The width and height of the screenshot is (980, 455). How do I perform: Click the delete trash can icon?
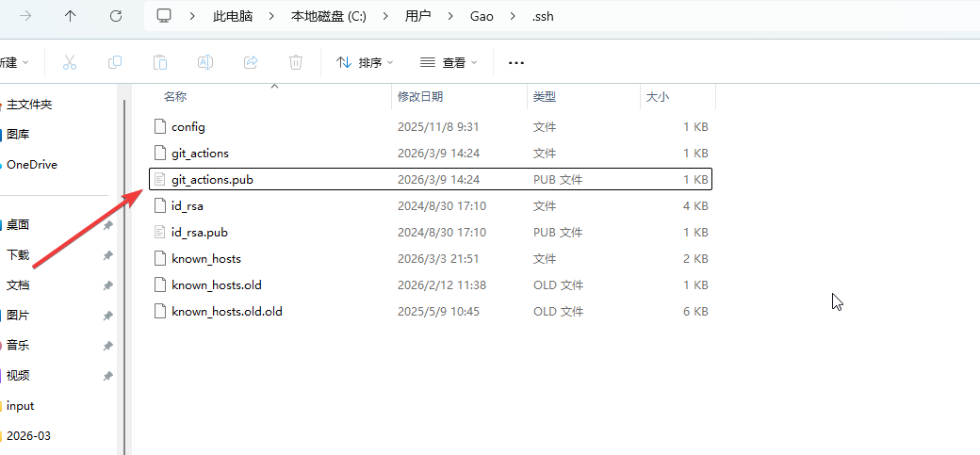coord(296,62)
